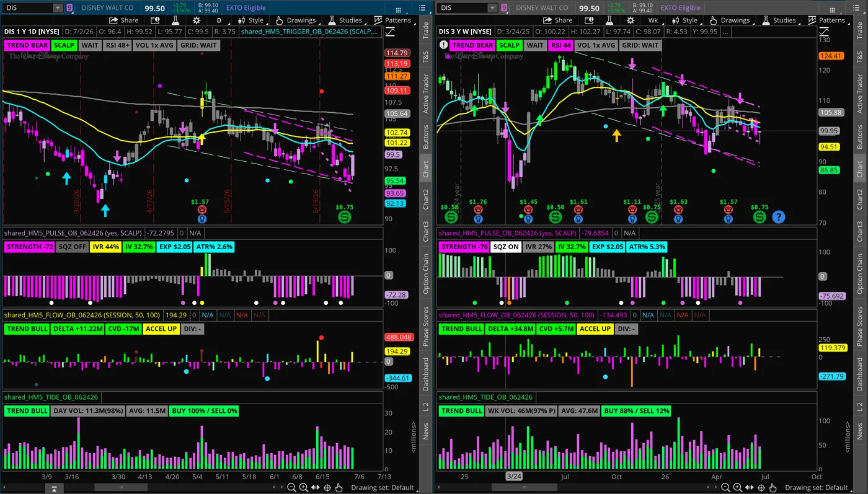Open the T&S tab on the right sidebar
Screen dimensions: 868x494
click(859, 57)
